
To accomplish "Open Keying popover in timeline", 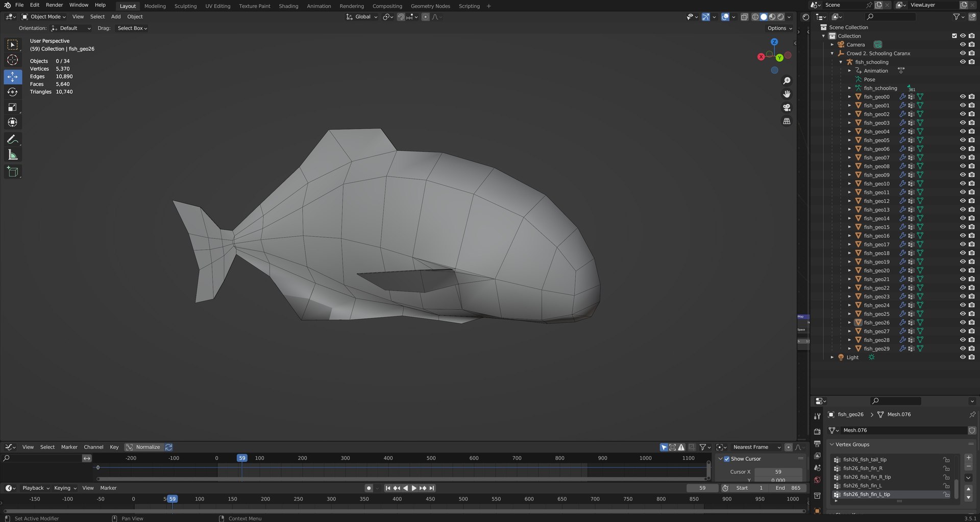I will 65,488.
